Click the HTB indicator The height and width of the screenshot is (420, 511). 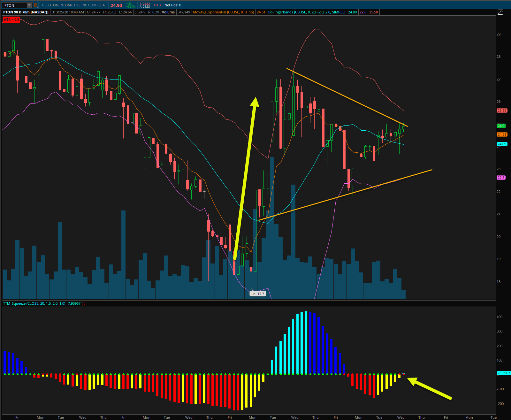click(157, 5)
